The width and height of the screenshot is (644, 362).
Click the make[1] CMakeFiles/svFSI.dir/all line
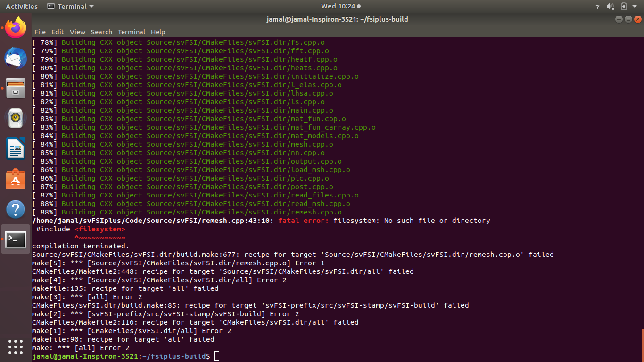132,331
